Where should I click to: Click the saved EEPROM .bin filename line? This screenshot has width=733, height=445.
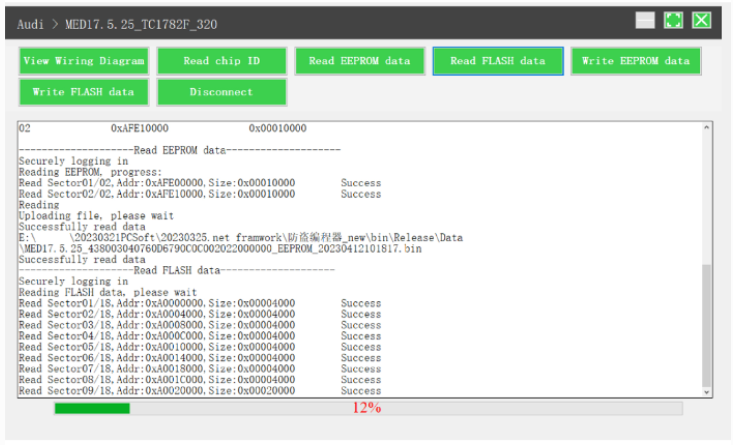tap(220, 248)
